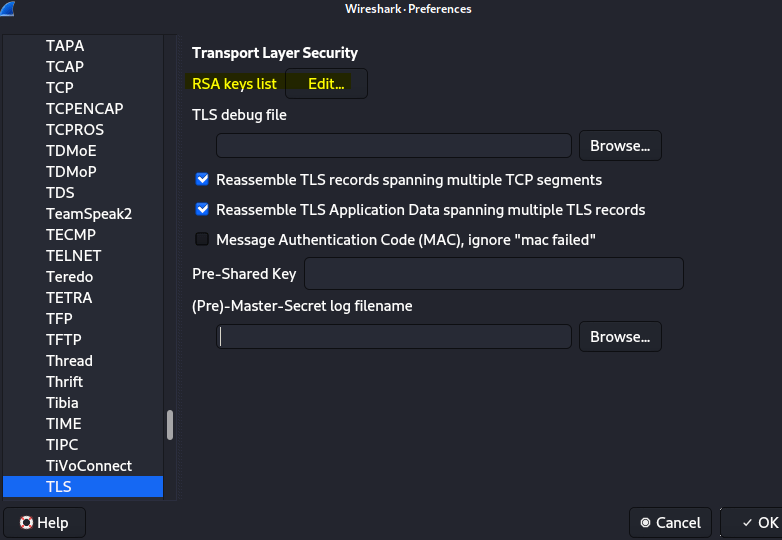Select the highlighted TLS protocol entry

(83, 487)
